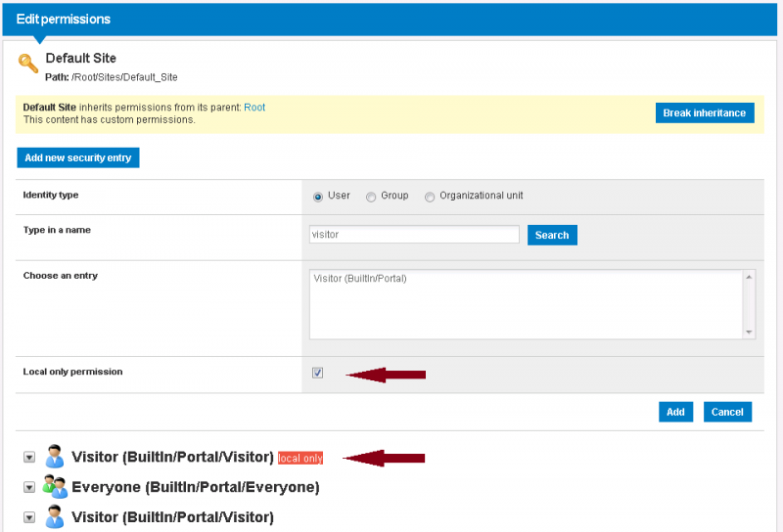Click 'This content has custom permissions.' text
Image resolution: width=783 pixels, height=532 pixels.
109,119
